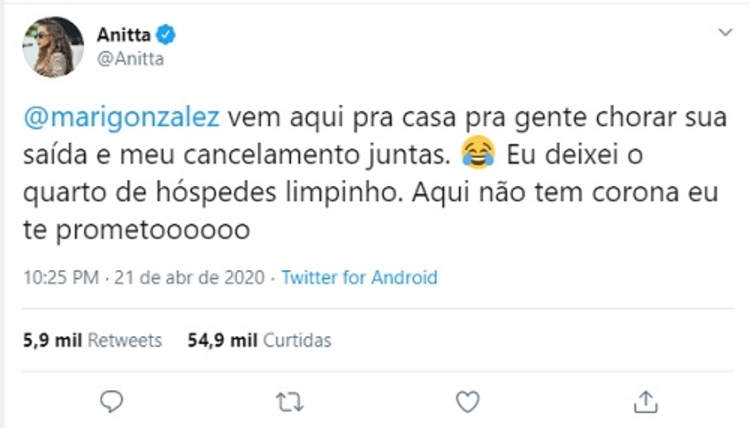Click the date "21 de abr de 2020"
The height and width of the screenshot is (428, 750).
[190, 278]
